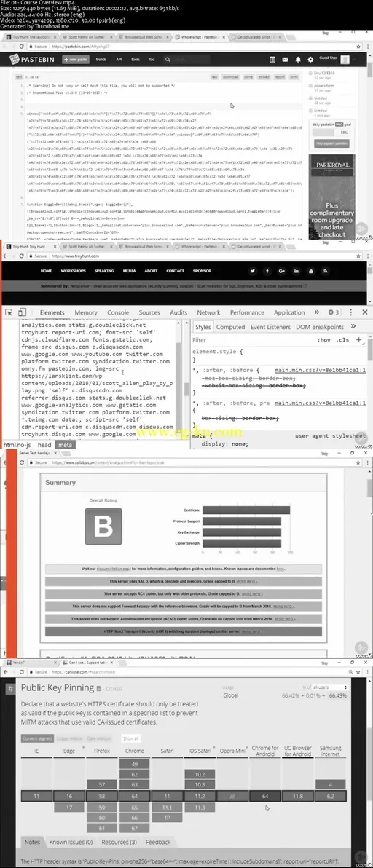This screenshot has width=373, height=868.
Task: Switch to the DevTools Memory tab
Action: coord(86,312)
